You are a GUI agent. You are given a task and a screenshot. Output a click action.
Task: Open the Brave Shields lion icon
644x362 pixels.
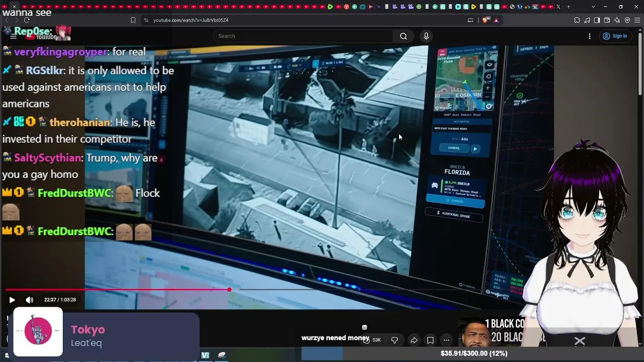pyautogui.click(x=486, y=20)
